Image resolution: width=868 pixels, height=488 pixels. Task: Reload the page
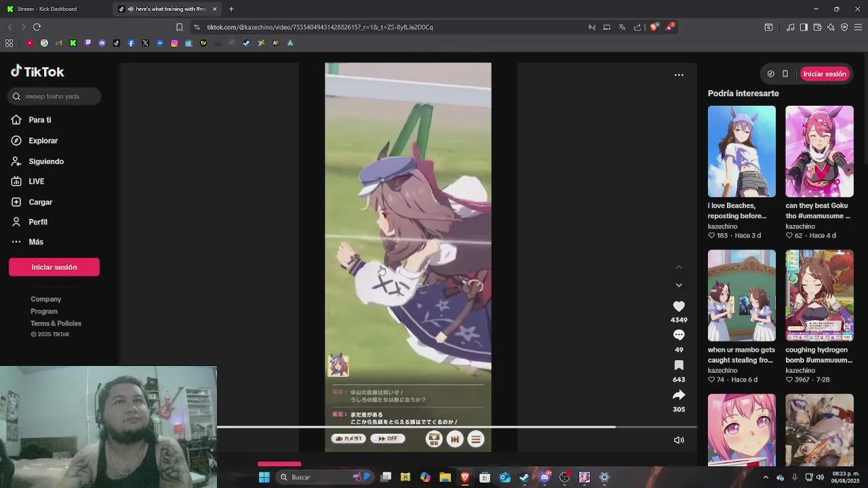tap(37, 27)
